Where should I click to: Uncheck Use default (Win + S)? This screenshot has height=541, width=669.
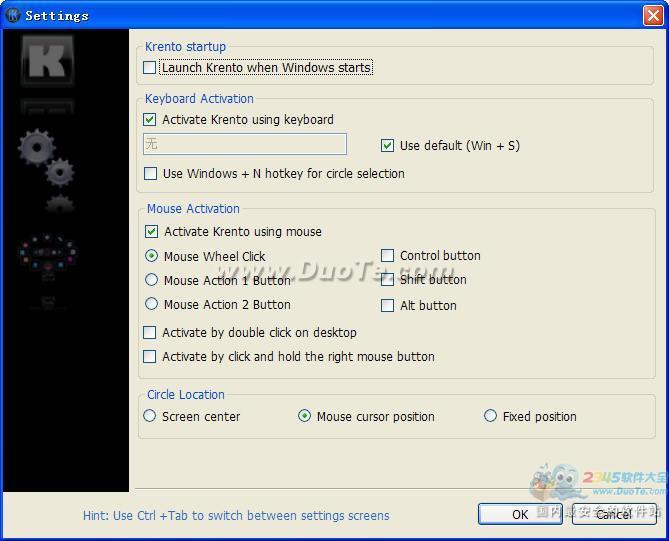pos(388,146)
